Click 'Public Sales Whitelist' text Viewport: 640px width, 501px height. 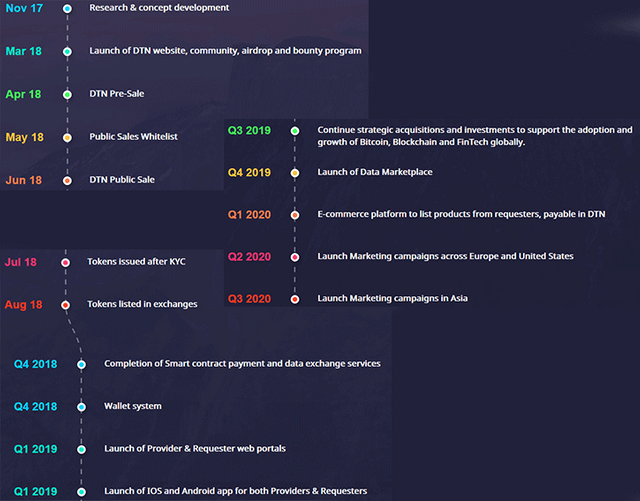133,136
